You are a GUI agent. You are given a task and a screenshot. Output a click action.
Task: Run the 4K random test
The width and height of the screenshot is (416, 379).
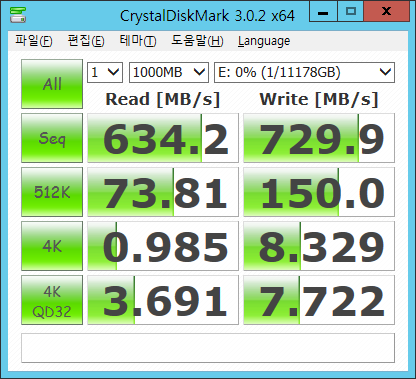coord(52,246)
